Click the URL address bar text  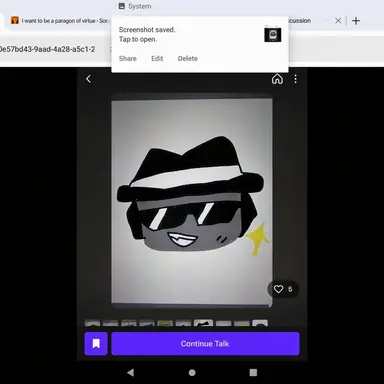pos(47,49)
